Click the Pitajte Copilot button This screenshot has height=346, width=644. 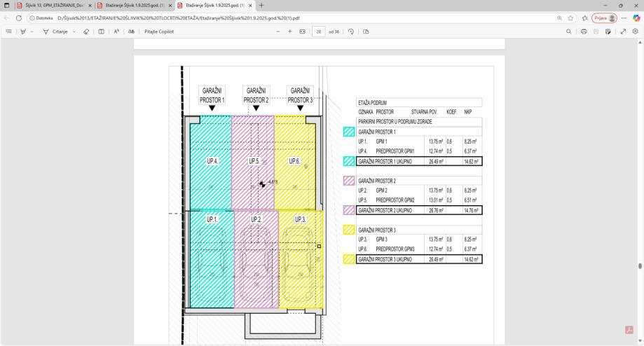click(x=160, y=32)
